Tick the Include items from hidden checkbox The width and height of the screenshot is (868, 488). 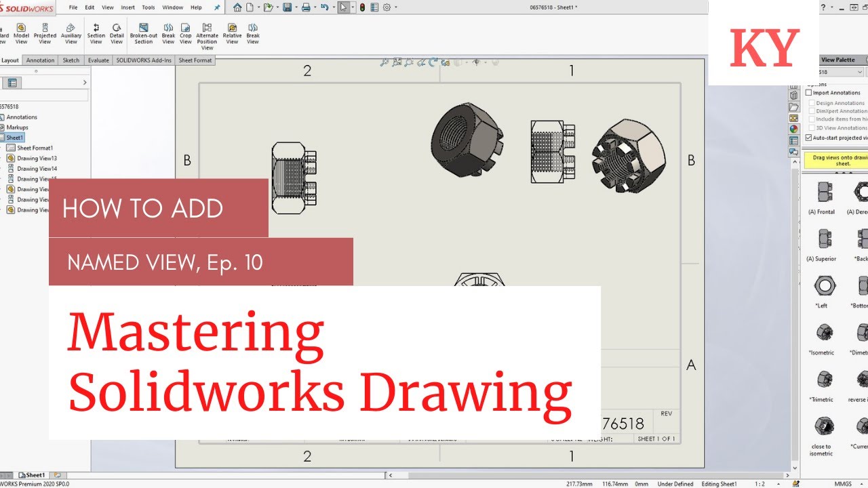pos(812,119)
